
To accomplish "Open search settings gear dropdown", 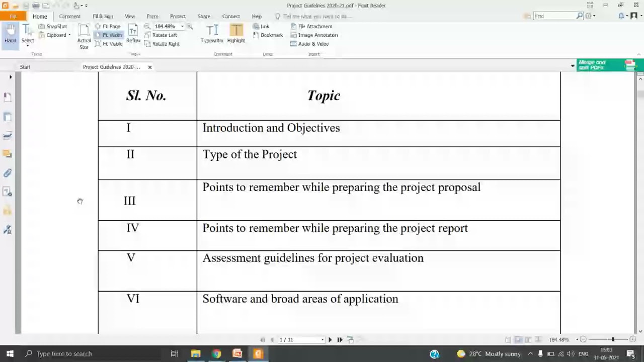I will (x=590, y=16).
